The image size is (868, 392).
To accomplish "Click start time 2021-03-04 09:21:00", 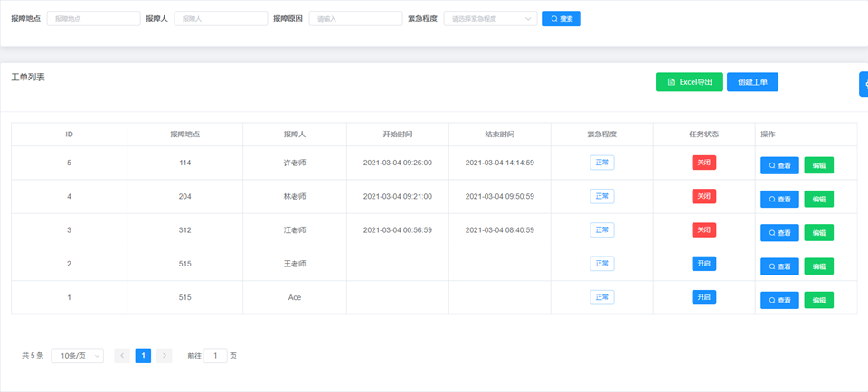I will pyautogui.click(x=398, y=196).
